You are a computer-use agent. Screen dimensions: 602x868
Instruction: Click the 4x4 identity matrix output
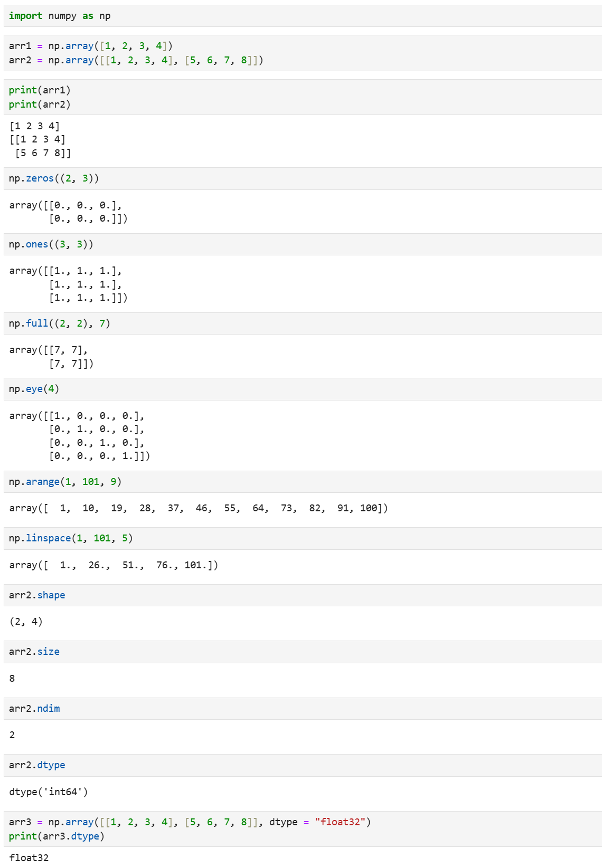pos(79,436)
